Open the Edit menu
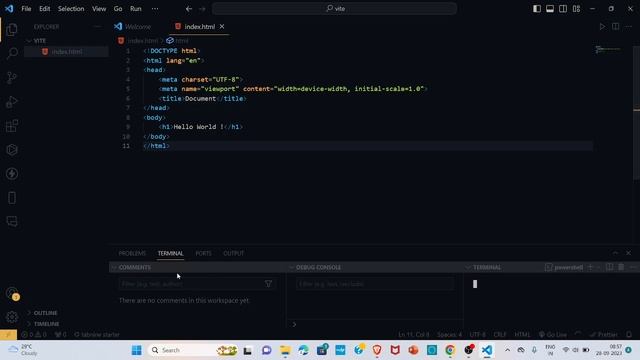This screenshot has height=360, width=640. 44,9
